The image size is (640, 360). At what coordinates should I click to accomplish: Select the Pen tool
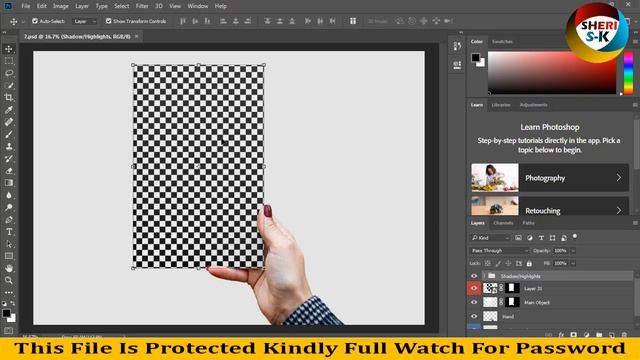coord(9,220)
